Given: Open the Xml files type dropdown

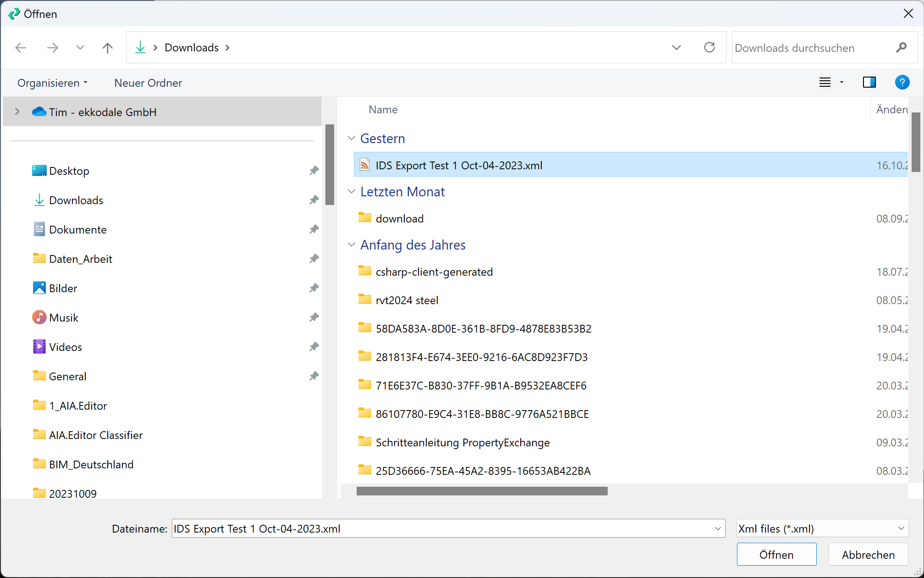Looking at the screenshot, I should tap(822, 528).
